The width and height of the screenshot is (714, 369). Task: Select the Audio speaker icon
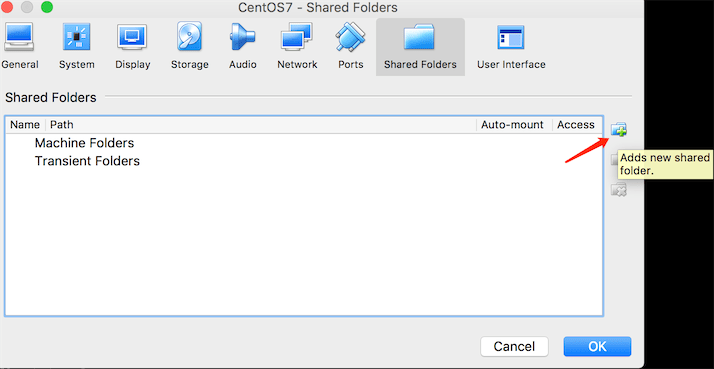tap(242, 36)
